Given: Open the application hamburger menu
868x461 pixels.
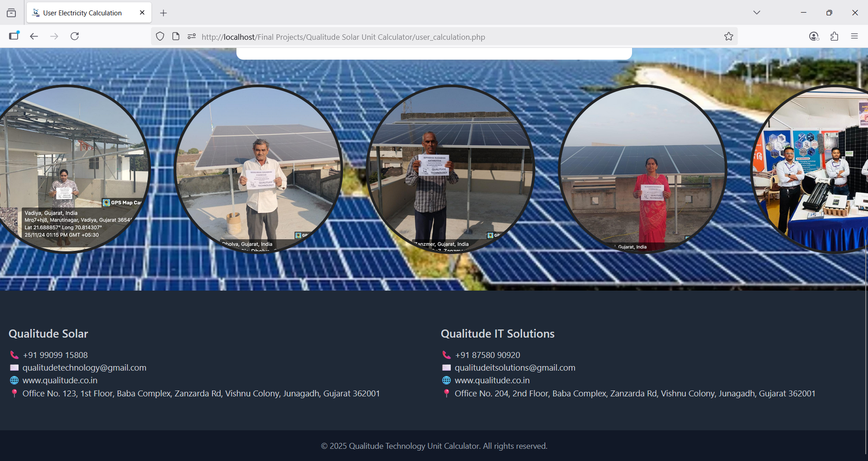Looking at the screenshot, I should coord(854,36).
